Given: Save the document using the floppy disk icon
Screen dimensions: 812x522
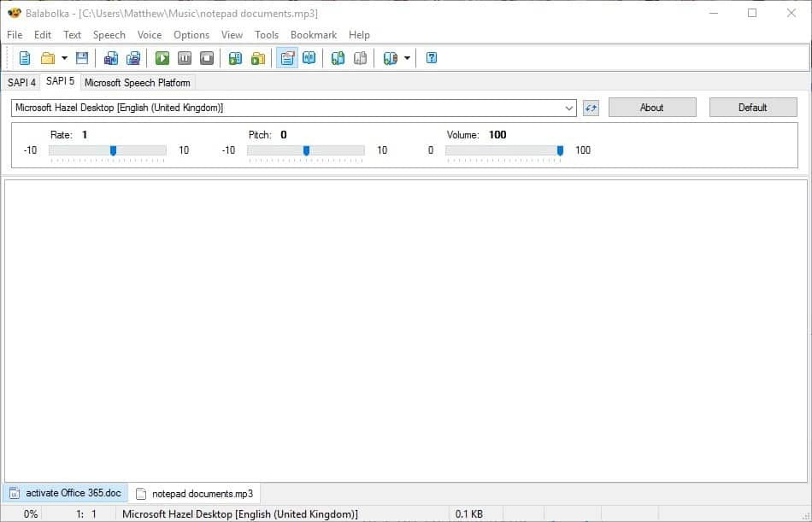Looking at the screenshot, I should (82, 58).
